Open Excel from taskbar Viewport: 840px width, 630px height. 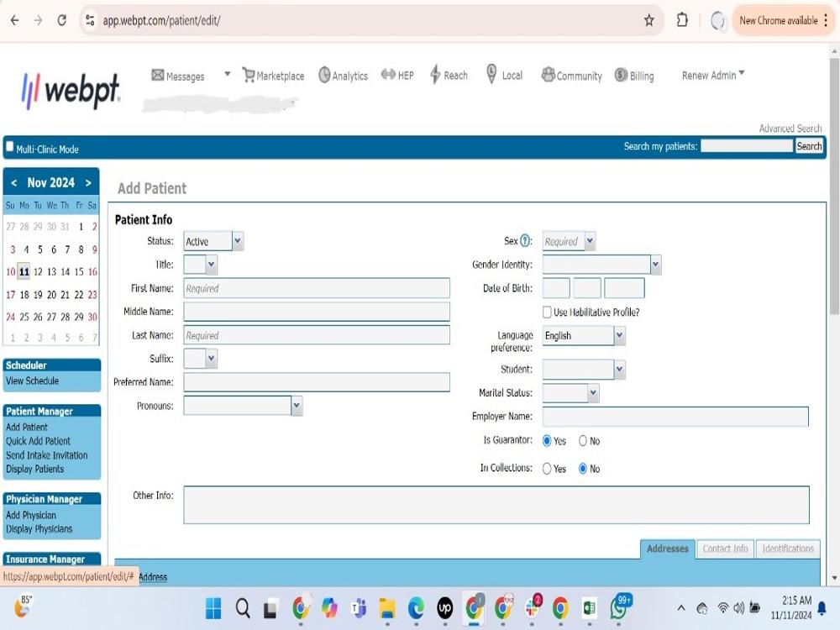[590, 608]
